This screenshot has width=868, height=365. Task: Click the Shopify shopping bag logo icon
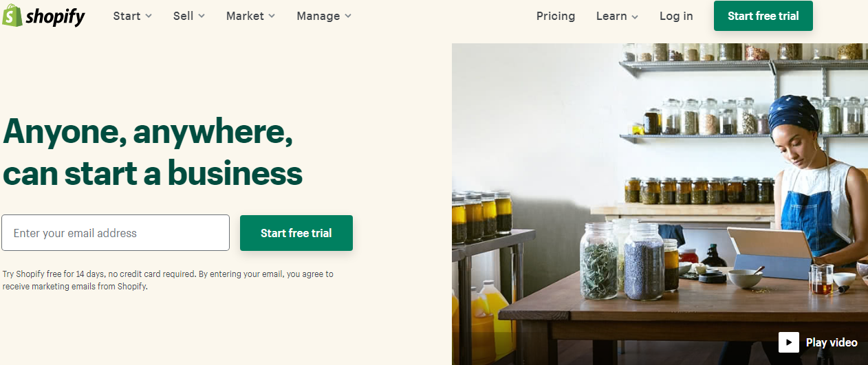[x=12, y=15]
